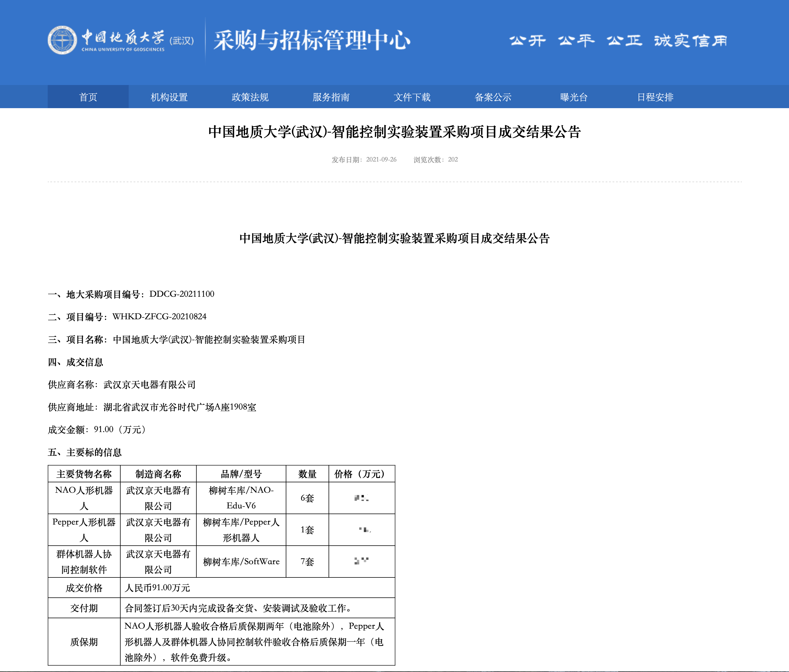
Task: Select project number DDCG-20211100
Action: click(x=182, y=294)
